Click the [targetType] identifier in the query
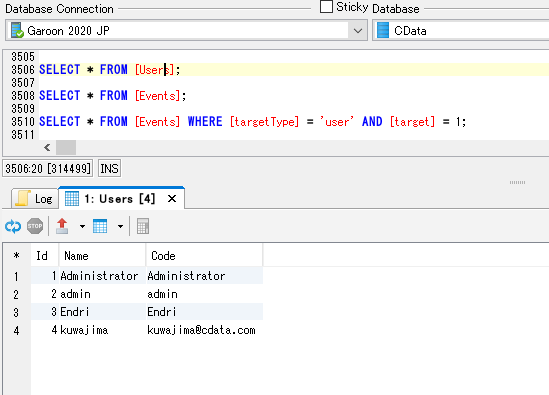The width and height of the screenshot is (549, 395). tap(264, 122)
